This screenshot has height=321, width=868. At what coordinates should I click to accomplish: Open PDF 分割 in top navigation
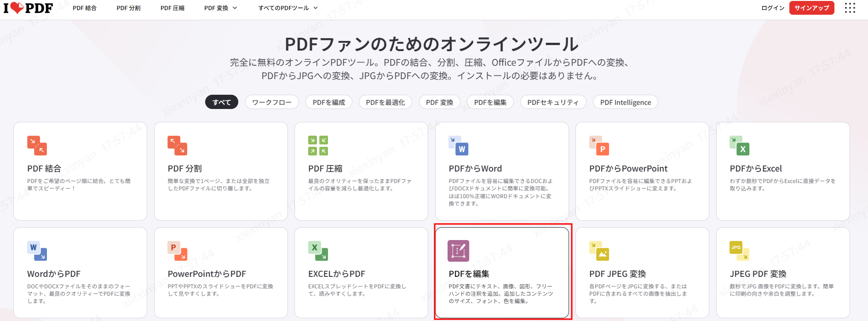(x=128, y=8)
